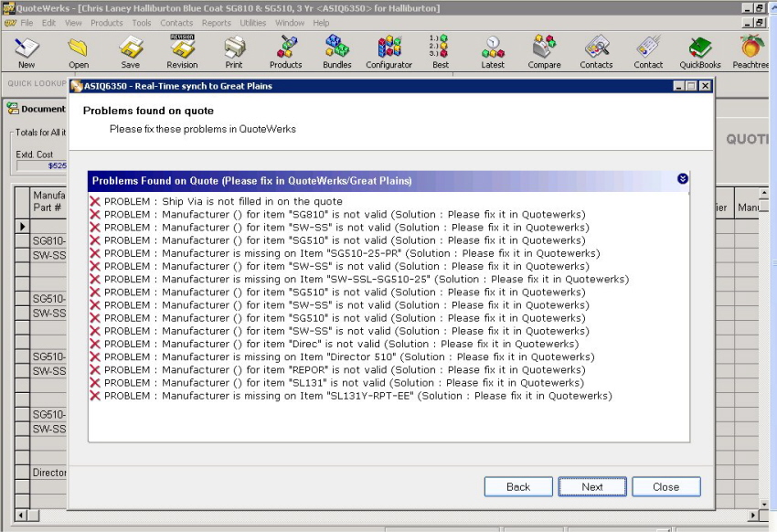Open the Reports menu
Screen dimensions: 777x532
[x=216, y=23]
